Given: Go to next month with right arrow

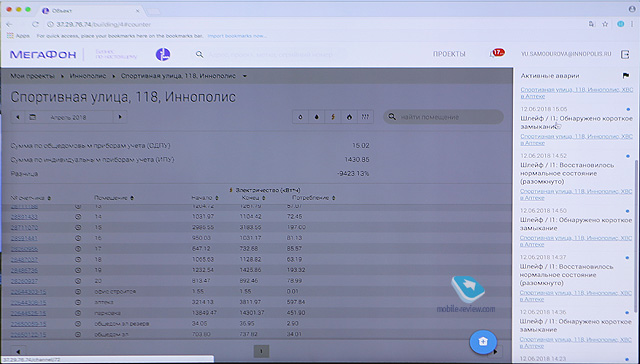Looking at the screenshot, I should tap(120, 117).
